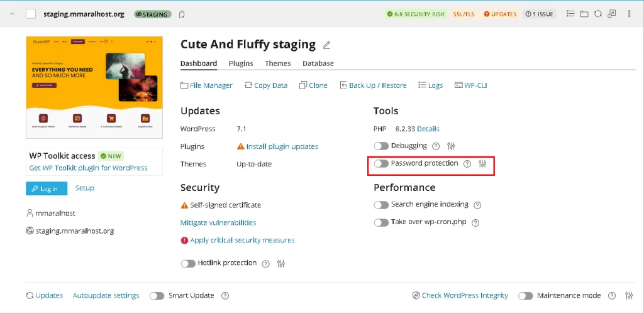Click the open-in-new-window icon in header
Image resolution: width=644 pixels, height=314 pixels.
(612, 14)
